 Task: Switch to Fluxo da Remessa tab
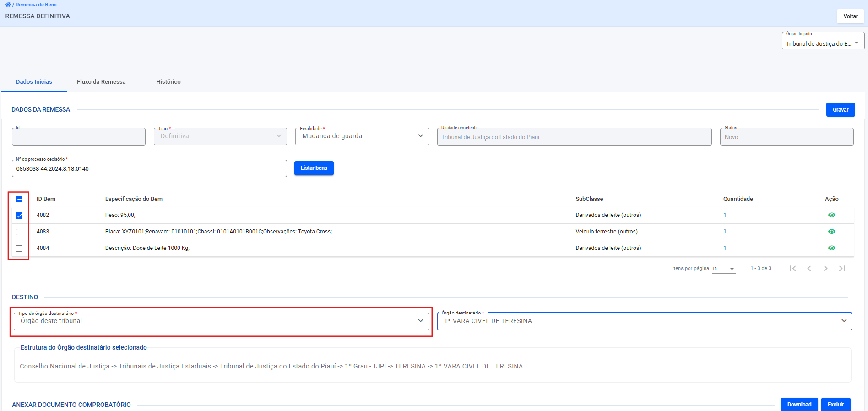coord(101,82)
